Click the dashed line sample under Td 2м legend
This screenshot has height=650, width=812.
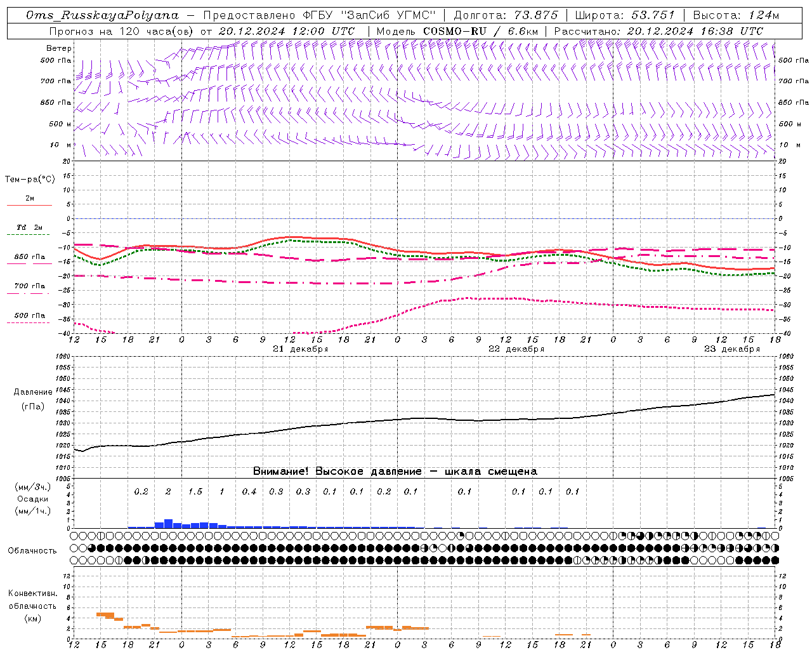pos(29,235)
